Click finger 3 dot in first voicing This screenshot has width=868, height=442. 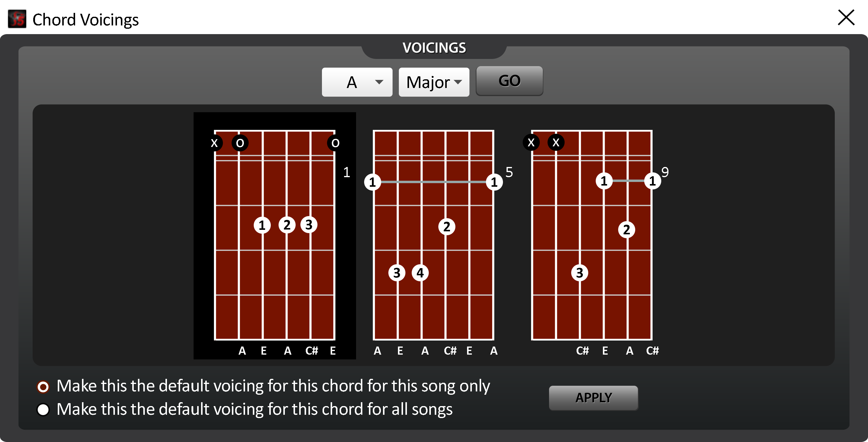[309, 225]
